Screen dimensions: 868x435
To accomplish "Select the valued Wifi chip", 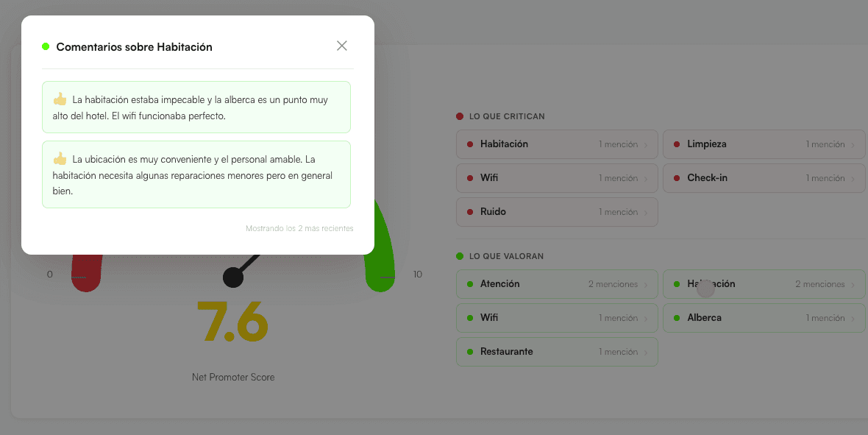I will [557, 317].
